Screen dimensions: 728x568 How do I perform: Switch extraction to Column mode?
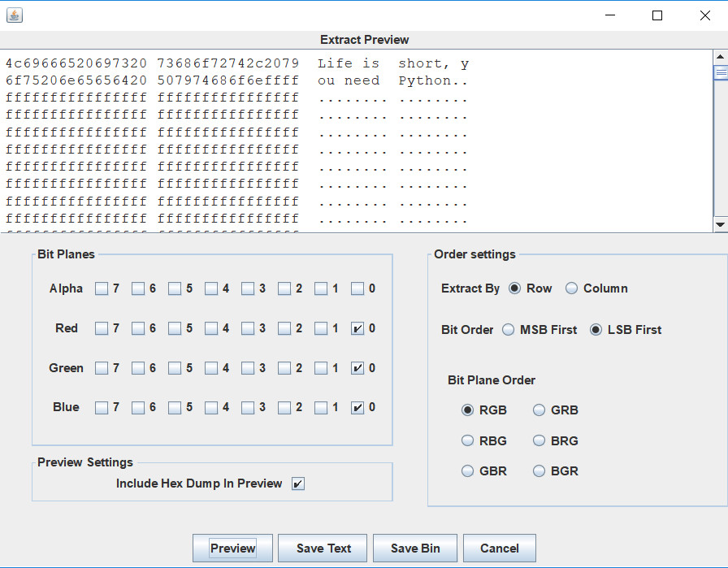pos(571,288)
